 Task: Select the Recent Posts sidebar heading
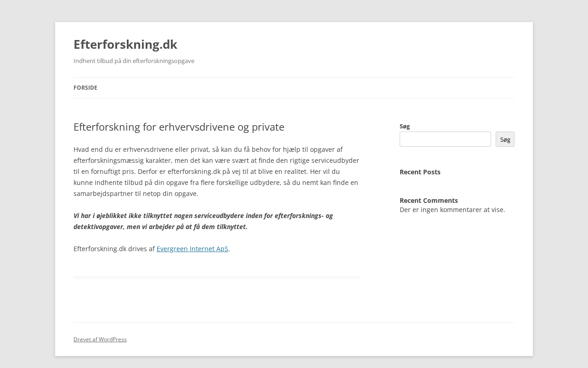420,172
